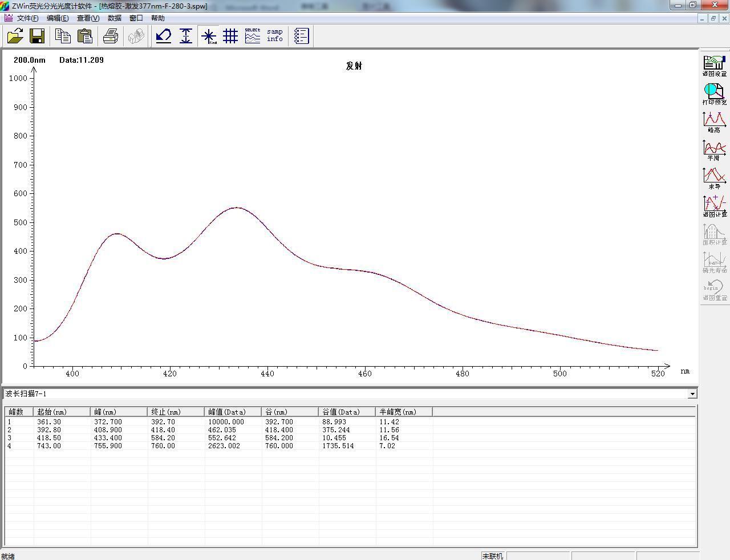Select valley value cell 1735.514

click(338, 446)
